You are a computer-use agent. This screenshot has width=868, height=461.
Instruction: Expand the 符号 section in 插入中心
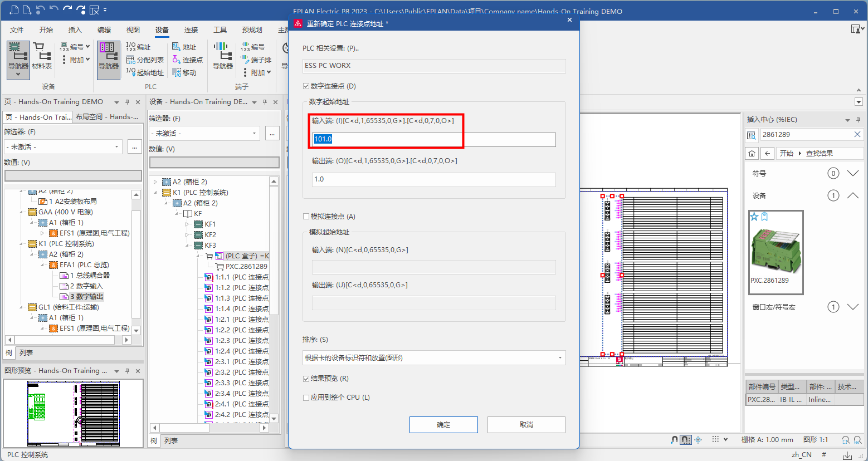[852, 173]
